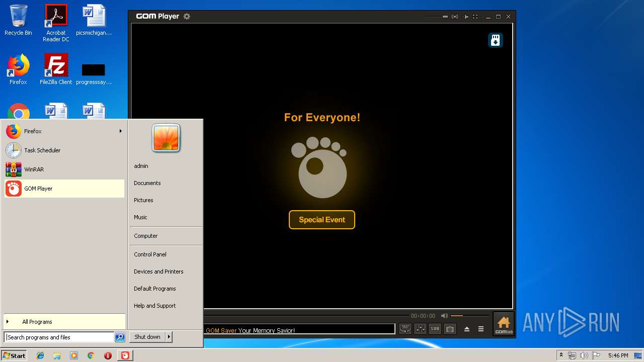Click the memory card download icon in player
This screenshot has height=362, width=644.
pos(496,40)
